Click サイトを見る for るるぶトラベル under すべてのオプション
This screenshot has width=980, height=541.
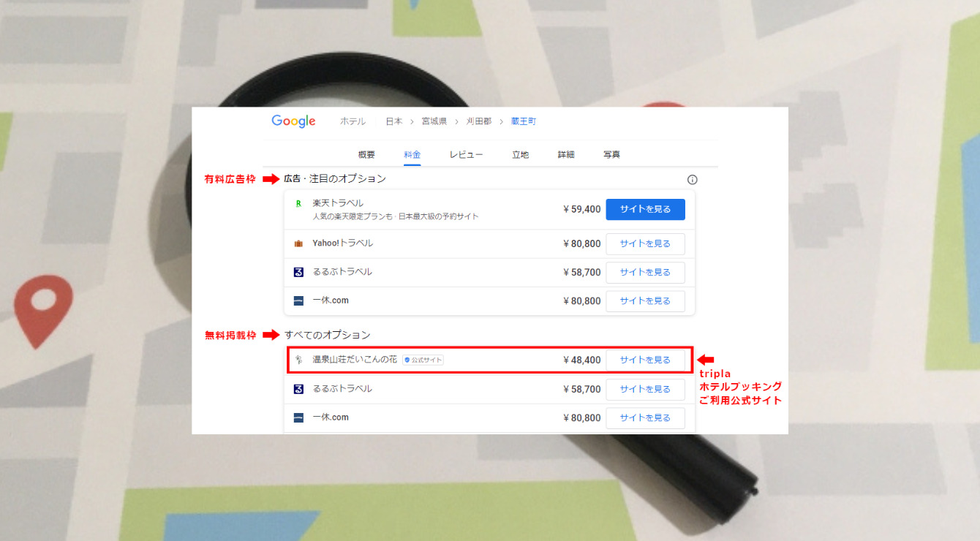tap(646, 389)
